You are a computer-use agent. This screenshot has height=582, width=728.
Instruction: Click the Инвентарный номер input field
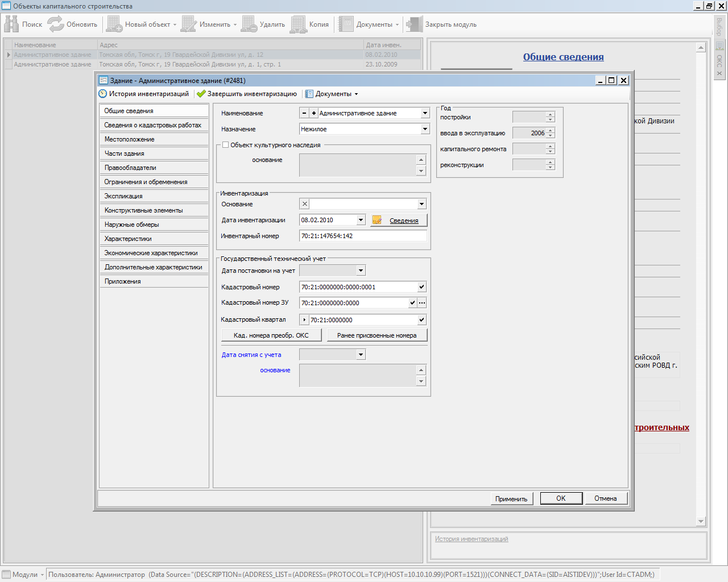363,236
